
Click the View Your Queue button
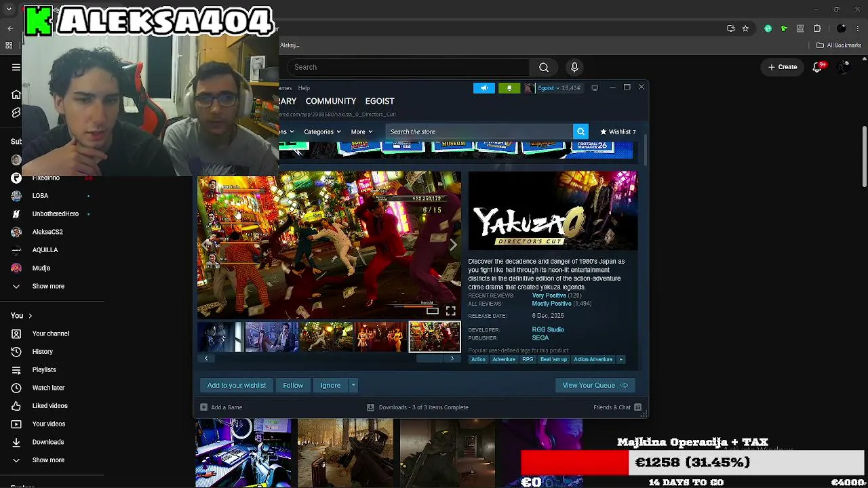(595, 386)
